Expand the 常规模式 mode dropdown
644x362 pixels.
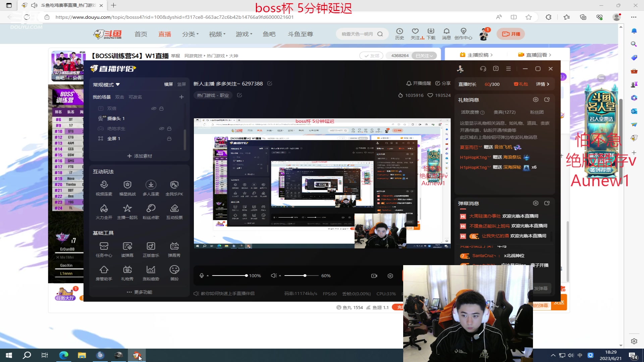pos(106,85)
